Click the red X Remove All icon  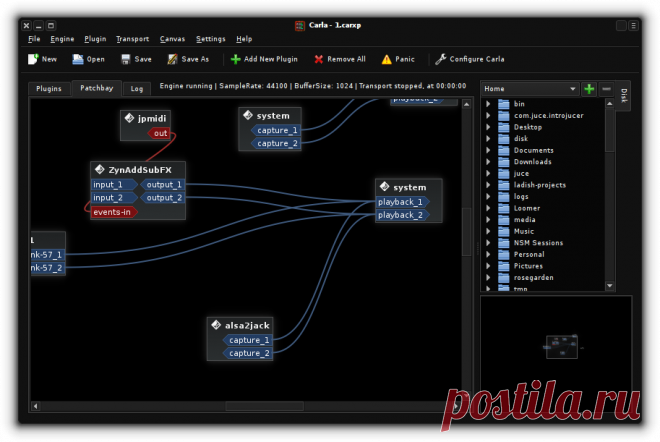[x=319, y=59]
